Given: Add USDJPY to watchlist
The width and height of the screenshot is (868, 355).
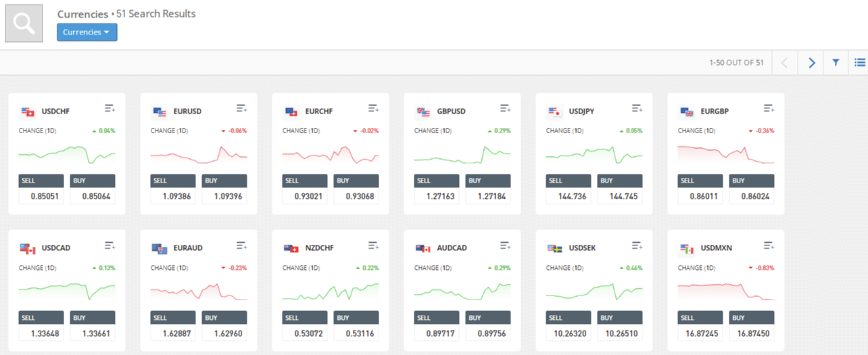Looking at the screenshot, I should click(x=637, y=108).
